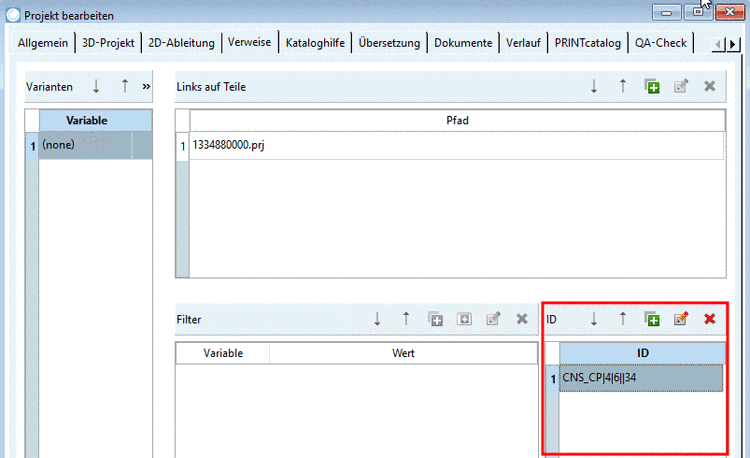Viewport: 750px width, 458px height.
Task: Open the PRINTcatalog tab
Action: tap(587, 43)
